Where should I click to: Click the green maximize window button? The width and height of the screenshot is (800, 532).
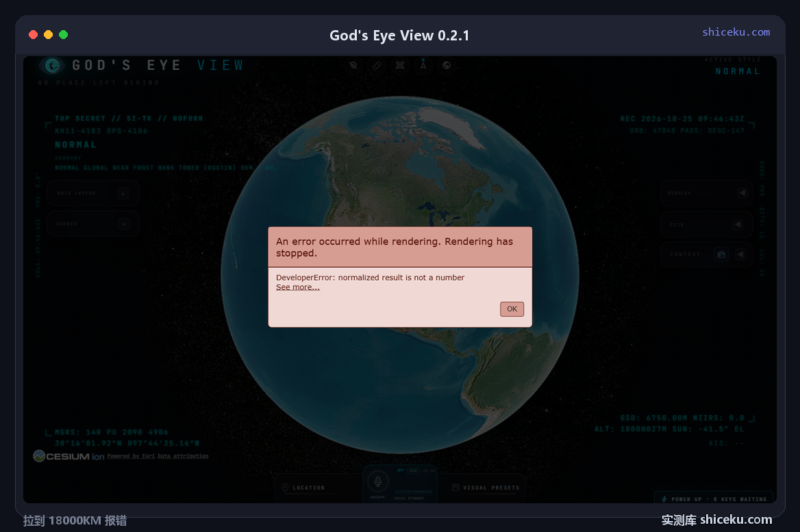pyautogui.click(x=63, y=35)
